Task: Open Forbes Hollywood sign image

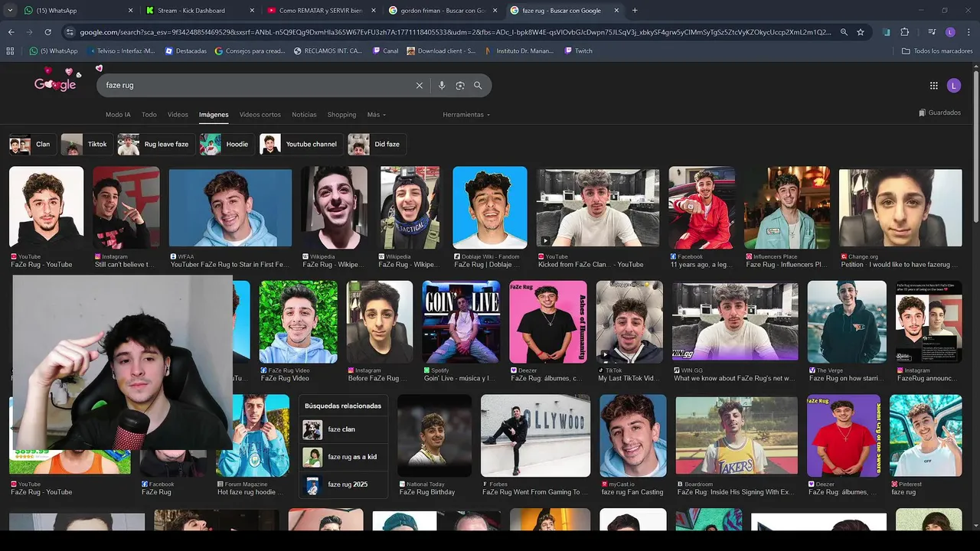Action: pos(535,435)
